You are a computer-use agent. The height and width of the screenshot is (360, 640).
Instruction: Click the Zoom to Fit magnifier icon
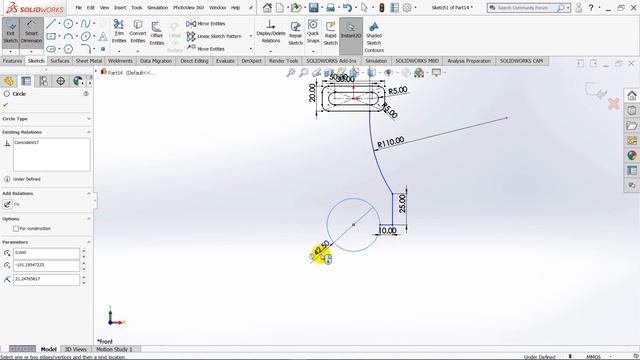[291, 73]
